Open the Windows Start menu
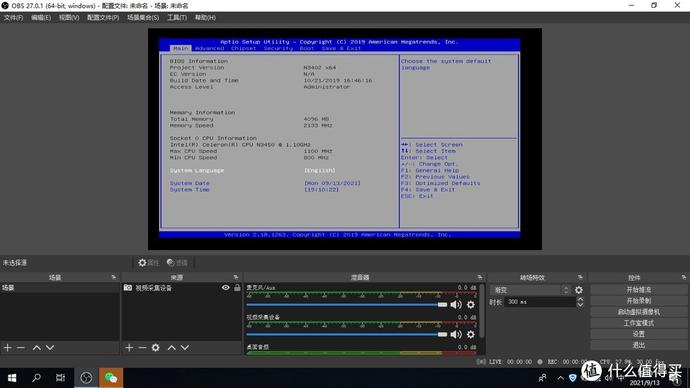This screenshot has height=388, width=690. tap(12, 378)
